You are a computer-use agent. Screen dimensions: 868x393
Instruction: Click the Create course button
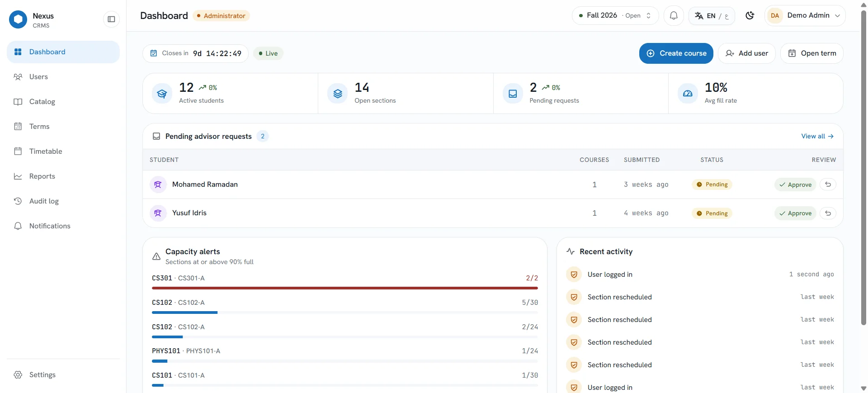[x=676, y=53]
